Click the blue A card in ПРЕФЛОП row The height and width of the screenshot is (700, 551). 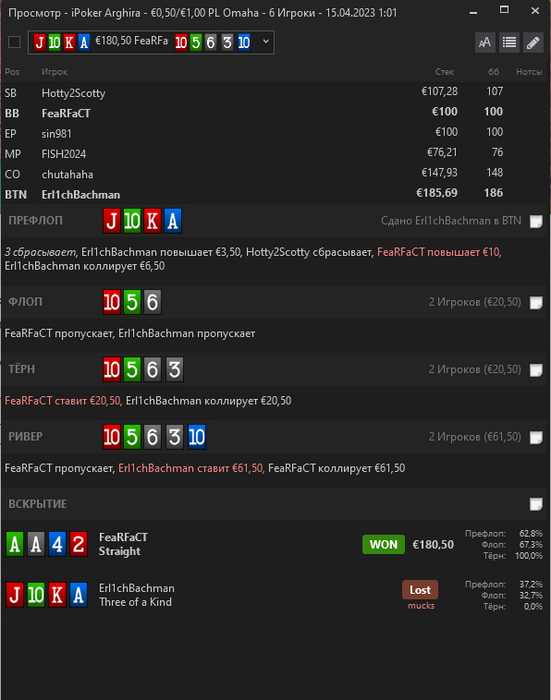click(x=172, y=221)
